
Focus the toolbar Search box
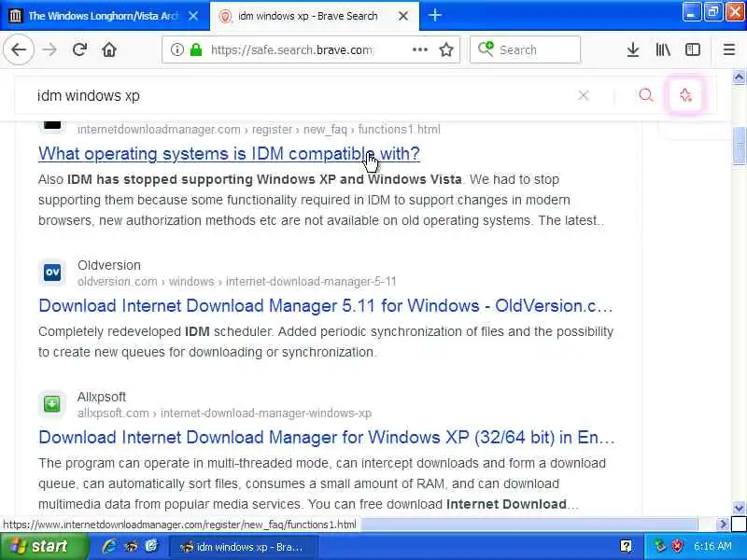(525, 49)
